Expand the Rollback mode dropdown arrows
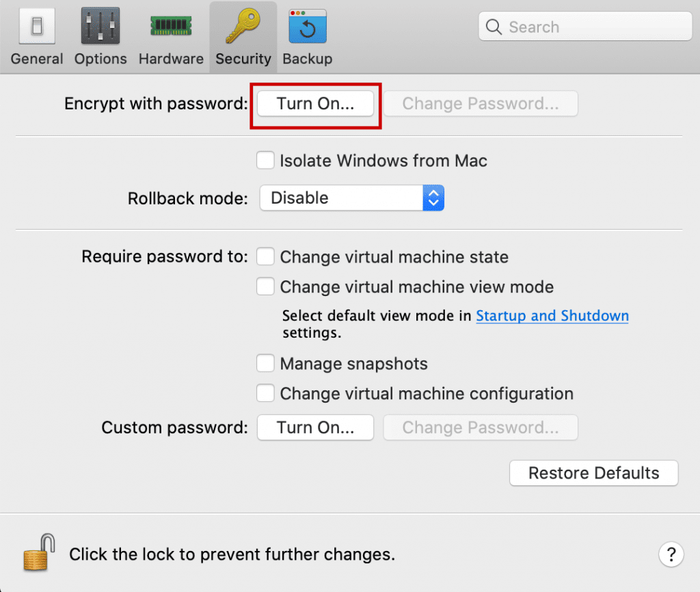 click(x=433, y=198)
